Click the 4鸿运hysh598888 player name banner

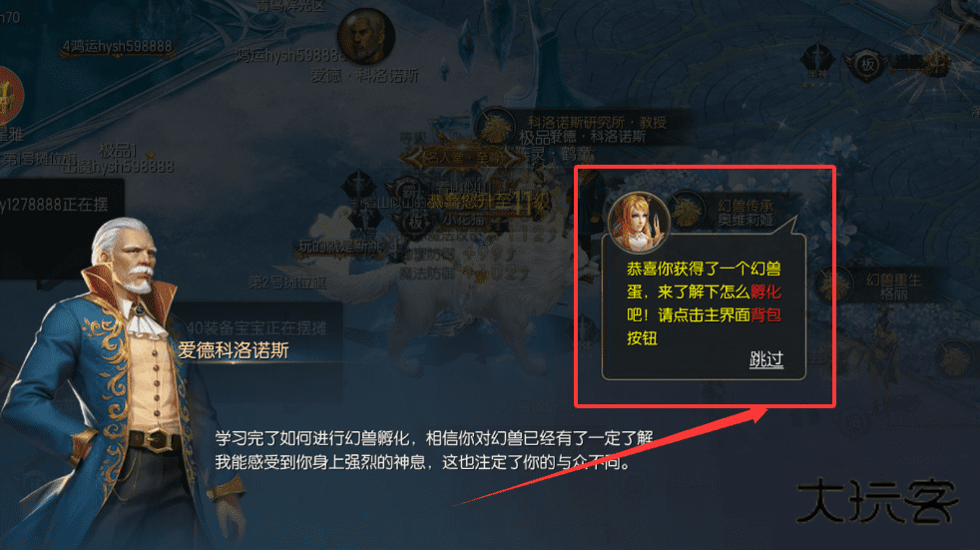coord(117,47)
